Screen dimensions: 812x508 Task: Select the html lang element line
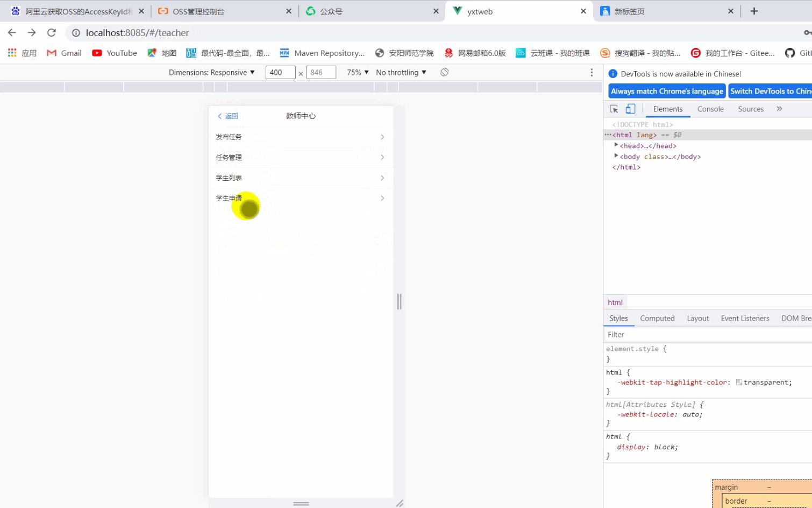[x=708, y=135]
